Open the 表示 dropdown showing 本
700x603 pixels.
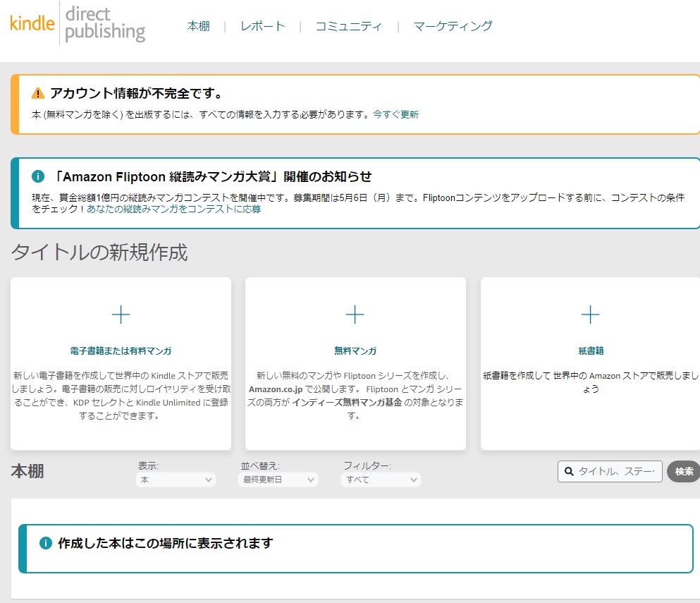[x=176, y=480]
